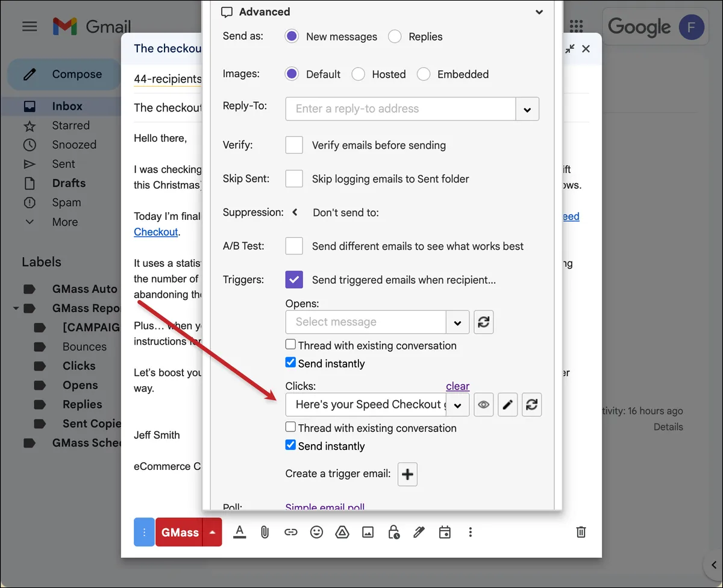Open the Simple email poll link
The height and width of the screenshot is (588, 723).
(325, 507)
